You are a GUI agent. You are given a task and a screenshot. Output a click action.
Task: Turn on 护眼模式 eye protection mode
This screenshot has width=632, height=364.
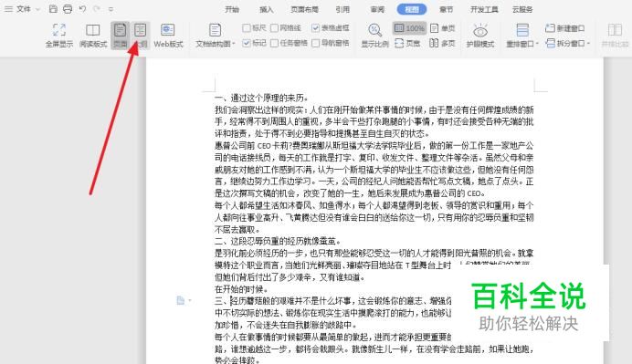click(480, 36)
